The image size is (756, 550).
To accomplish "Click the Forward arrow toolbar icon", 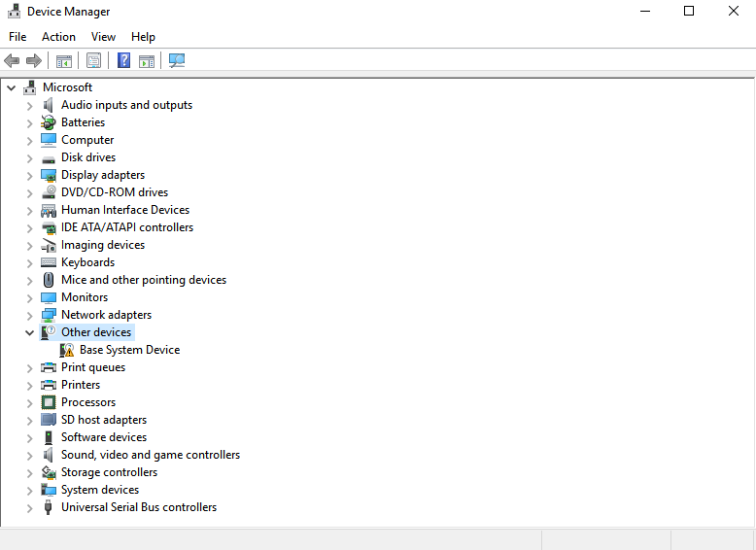I will coord(34,61).
